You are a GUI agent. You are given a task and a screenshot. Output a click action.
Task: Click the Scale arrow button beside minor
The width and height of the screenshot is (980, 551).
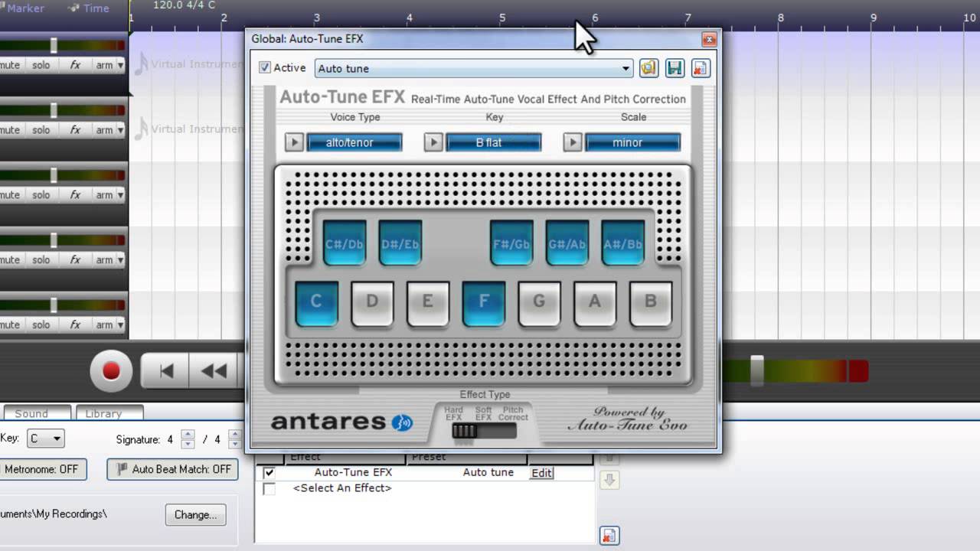coord(573,142)
